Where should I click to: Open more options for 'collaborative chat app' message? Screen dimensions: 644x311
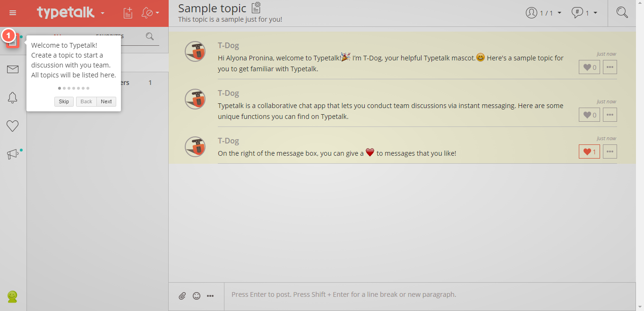point(610,115)
